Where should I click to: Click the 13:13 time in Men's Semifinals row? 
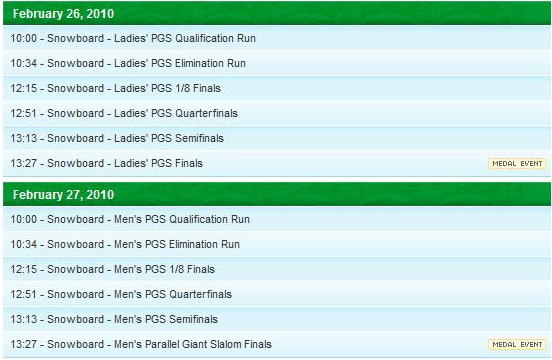(23, 319)
